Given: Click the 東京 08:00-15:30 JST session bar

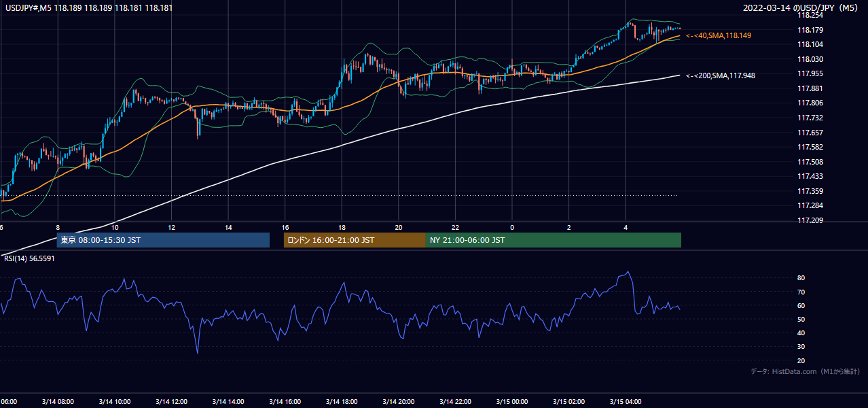Looking at the screenshot, I should (x=163, y=240).
